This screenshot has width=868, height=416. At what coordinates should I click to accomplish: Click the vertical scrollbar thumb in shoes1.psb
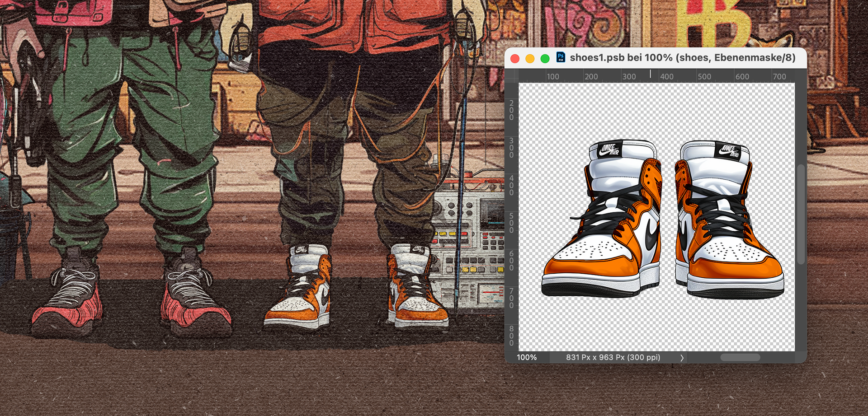(801, 215)
